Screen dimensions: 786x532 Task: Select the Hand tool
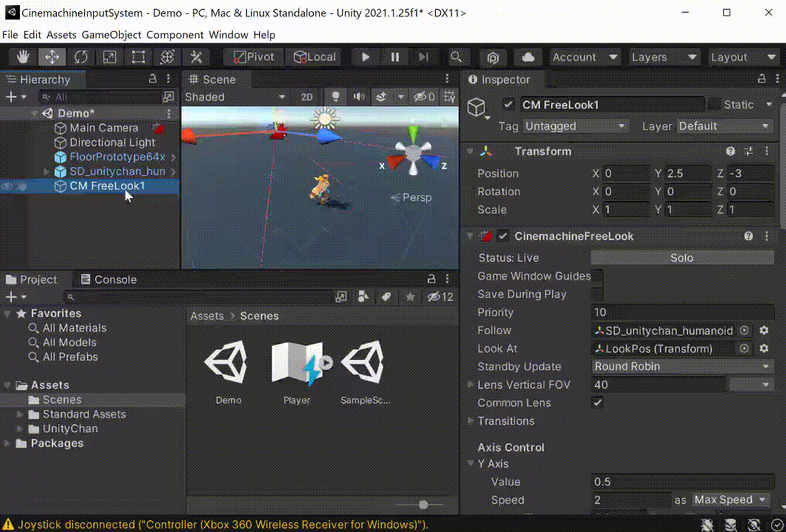[23, 57]
